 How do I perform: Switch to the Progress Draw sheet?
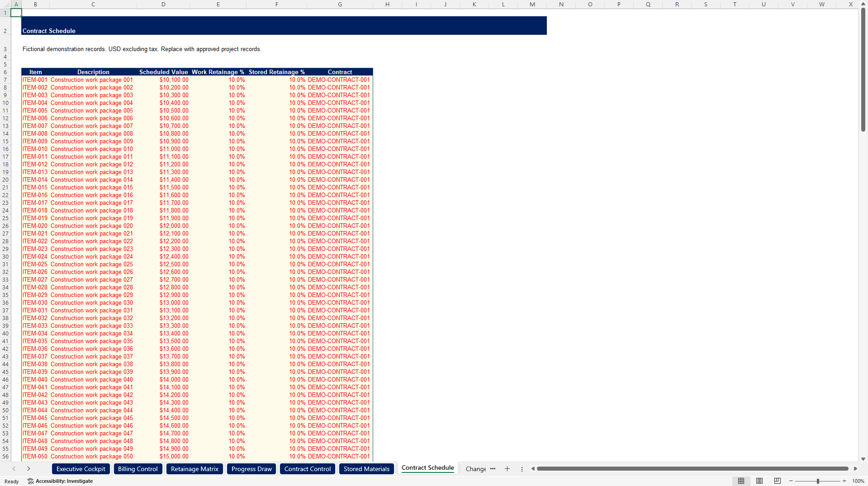tap(251, 469)
